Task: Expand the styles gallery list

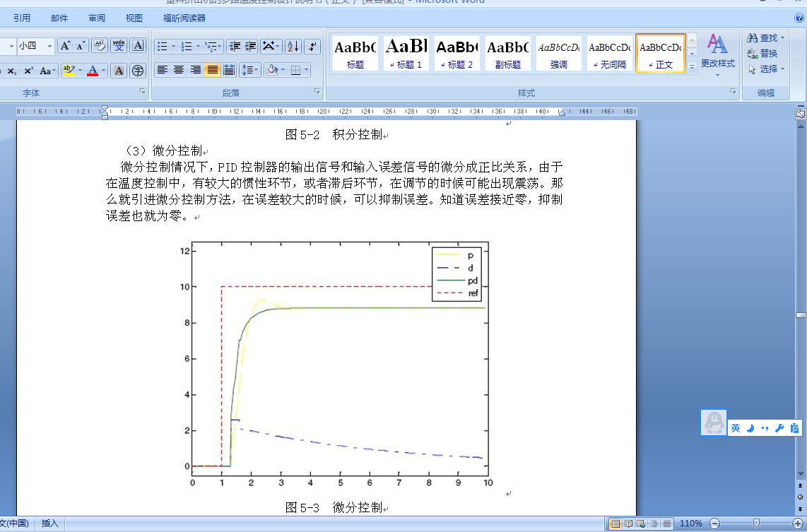Action: 693,66
